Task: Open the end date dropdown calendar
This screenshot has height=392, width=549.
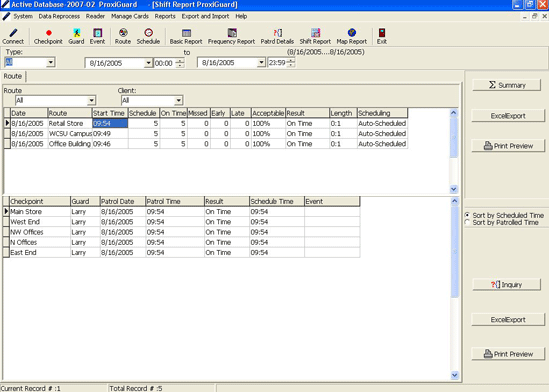Action: pos(261,62)
